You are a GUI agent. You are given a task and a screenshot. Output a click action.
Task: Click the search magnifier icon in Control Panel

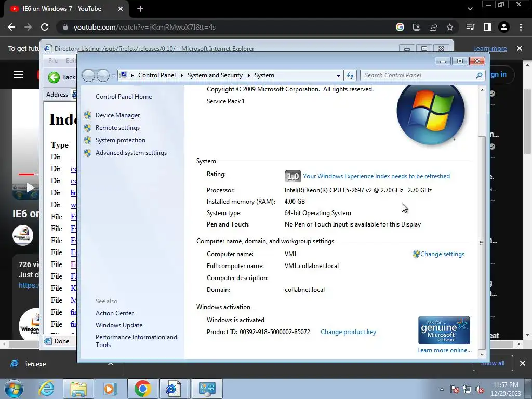click(x=479, y=75)
